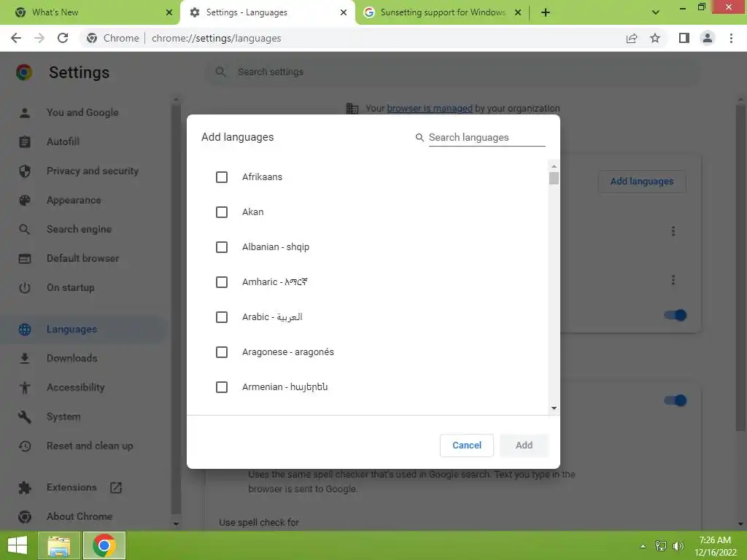Select the Settings - Languages tab
This screenshot has height=560, width=747.
click(267, 12)
